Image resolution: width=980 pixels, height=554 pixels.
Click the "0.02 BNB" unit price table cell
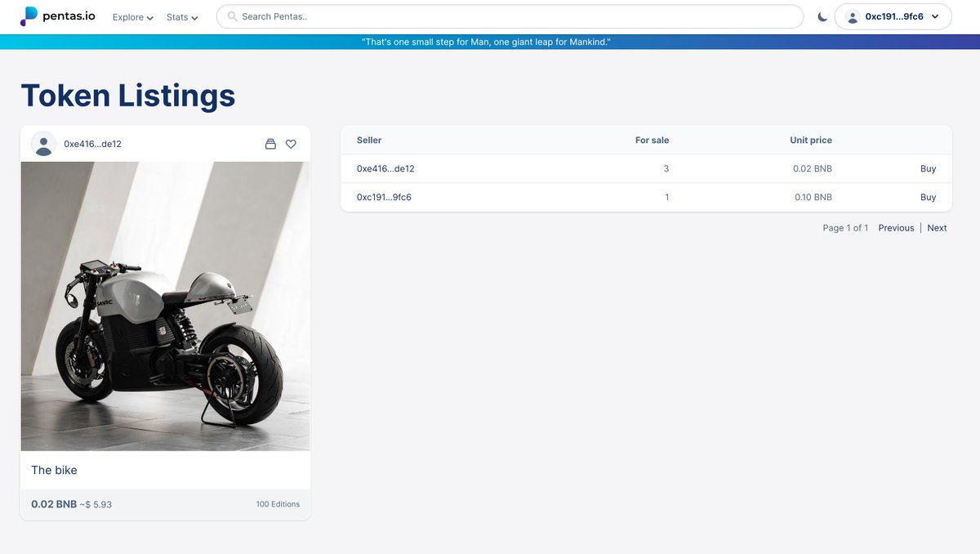coord(813,169)
